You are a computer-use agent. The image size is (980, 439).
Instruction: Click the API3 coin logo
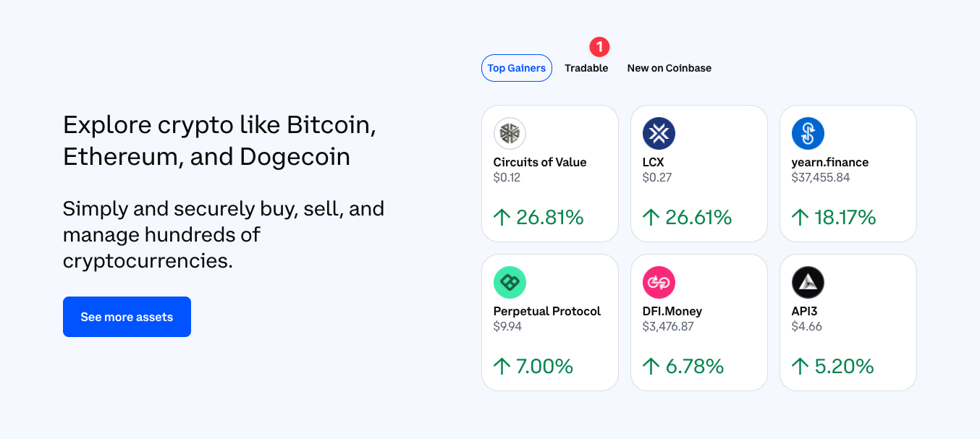pyautogui.click(x=808, y=283)
